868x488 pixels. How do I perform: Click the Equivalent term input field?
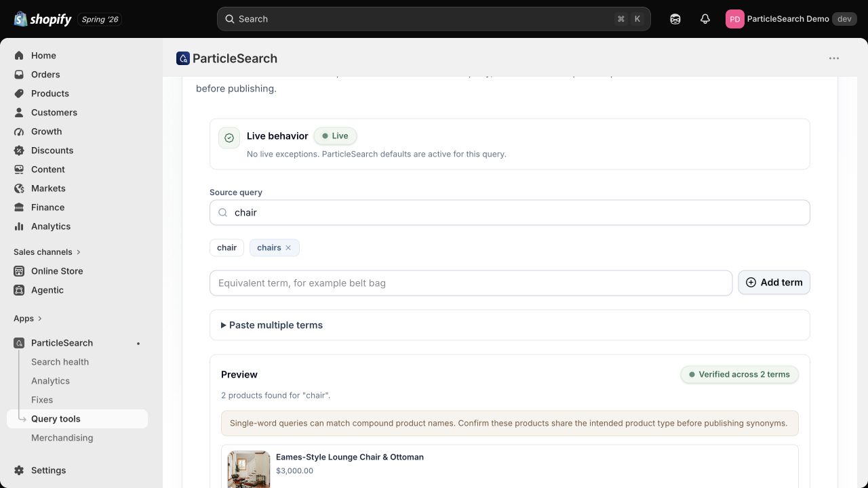tap(471, 283)
